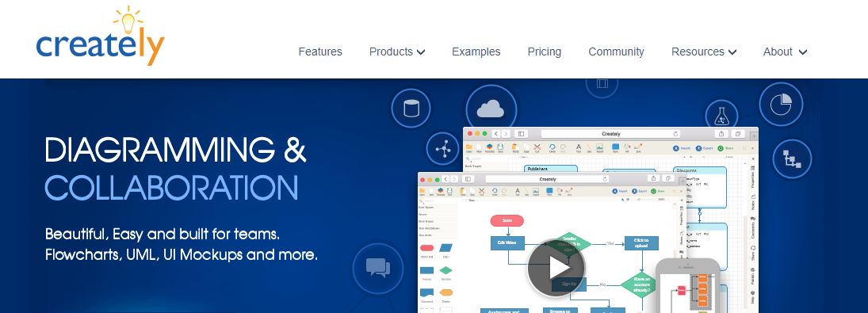
Task: Visit the Community page
Action: 616,52
